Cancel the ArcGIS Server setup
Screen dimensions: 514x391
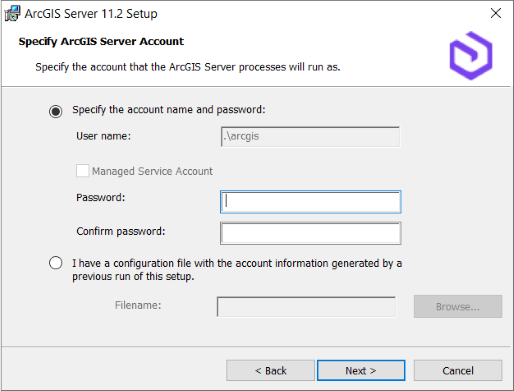coord(458,370)
